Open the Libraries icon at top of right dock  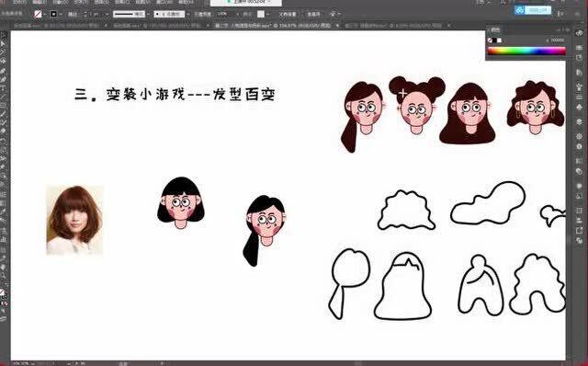pyautogui.click(x=580, y=33)
